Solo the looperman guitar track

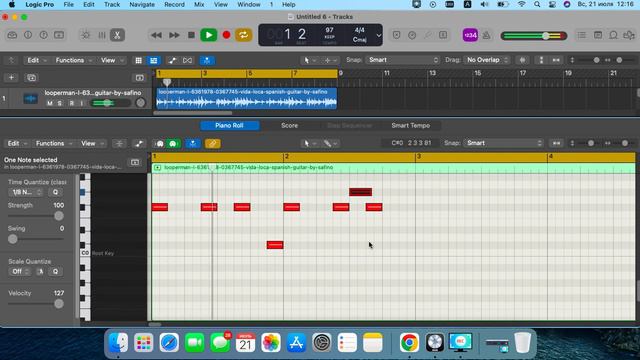click(60, 103)
